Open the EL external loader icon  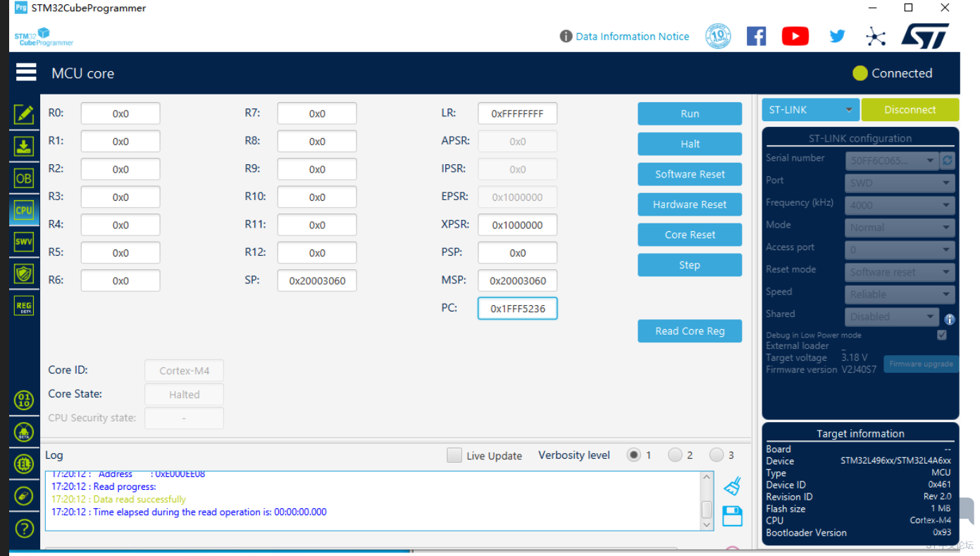tap(24, 464)
